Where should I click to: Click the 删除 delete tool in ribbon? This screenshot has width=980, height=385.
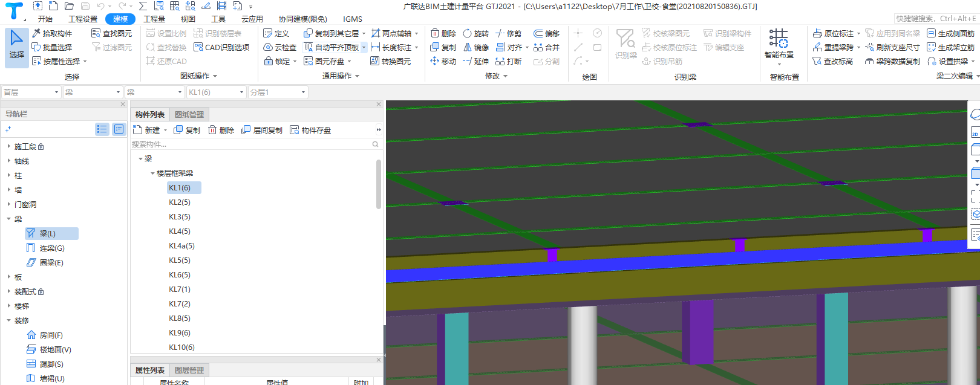[x=443, y=33]
